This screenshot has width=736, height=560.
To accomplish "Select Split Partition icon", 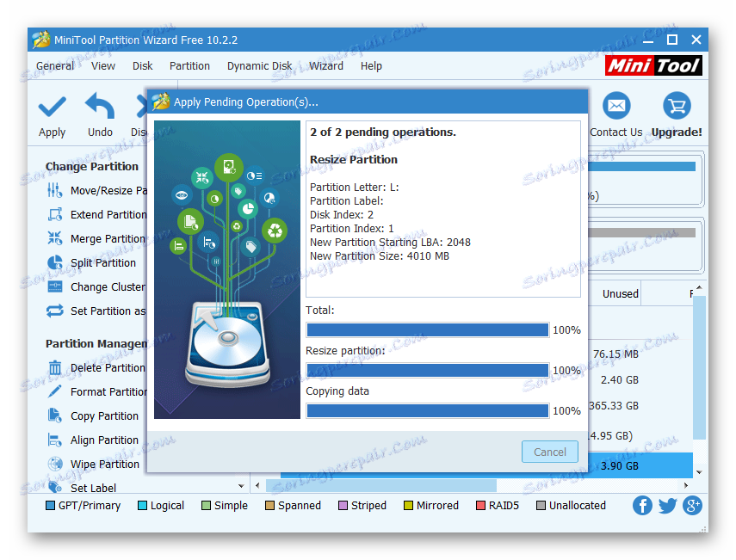I will 55,262.
